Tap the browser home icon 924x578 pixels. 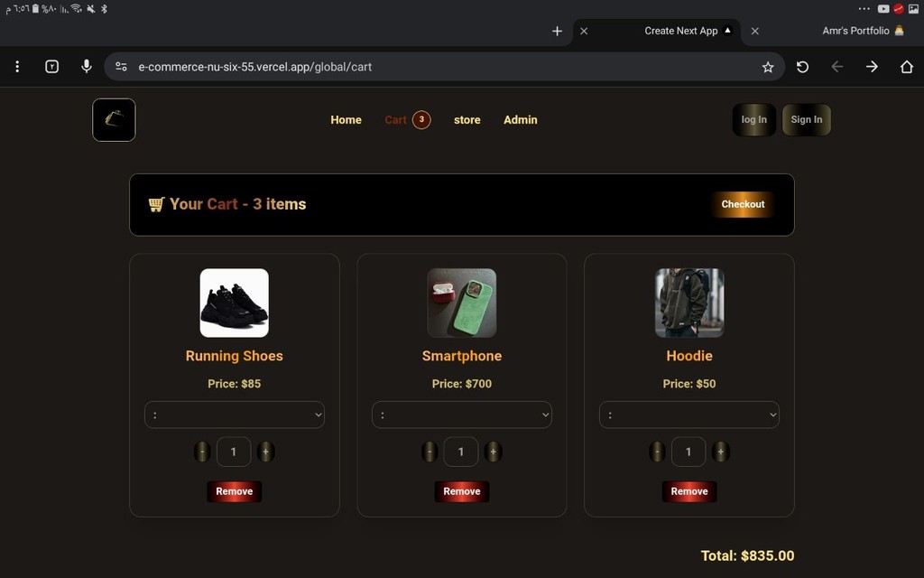[x=906, y=67]
